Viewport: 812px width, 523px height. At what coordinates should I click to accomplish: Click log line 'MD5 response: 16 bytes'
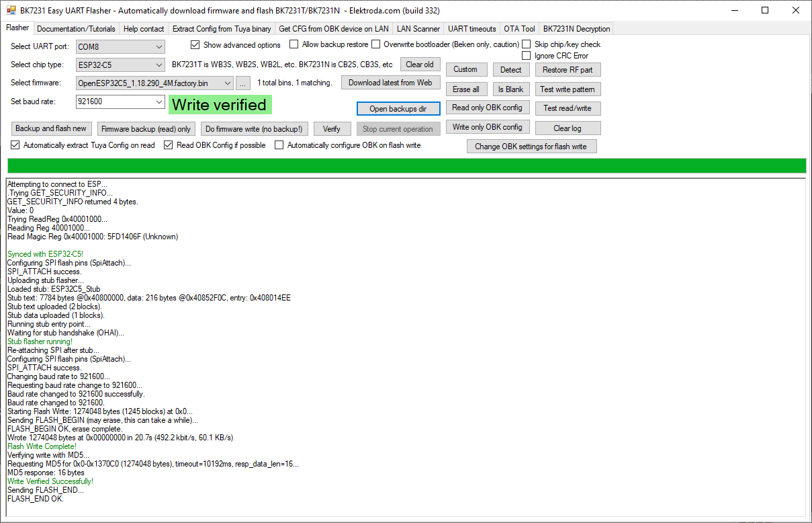46,473
